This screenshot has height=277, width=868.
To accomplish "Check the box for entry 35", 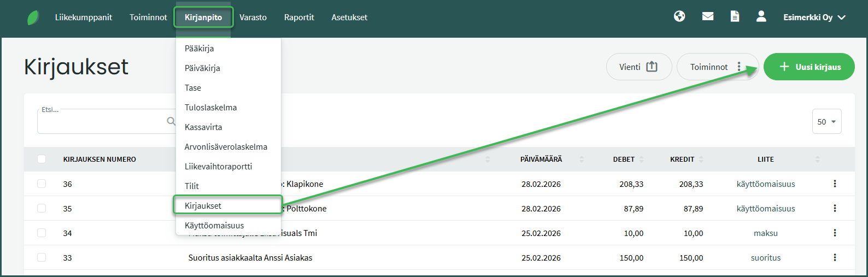I will coord(42,208).
